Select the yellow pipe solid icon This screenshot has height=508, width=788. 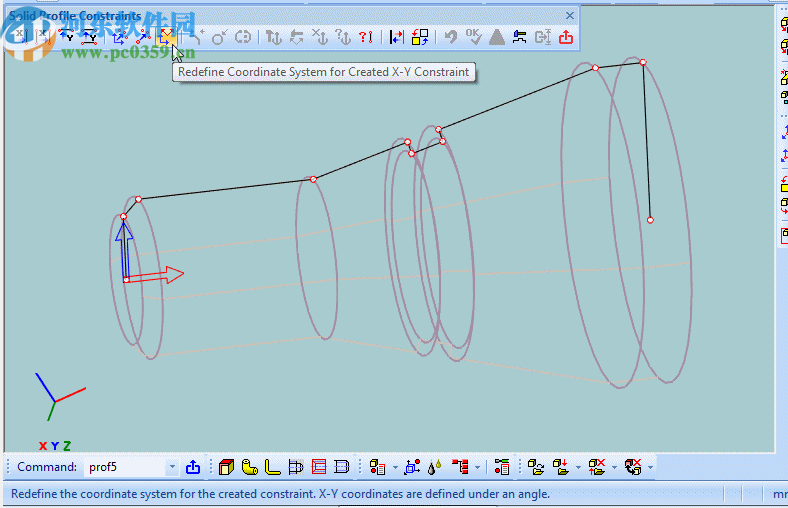(249, 467)
